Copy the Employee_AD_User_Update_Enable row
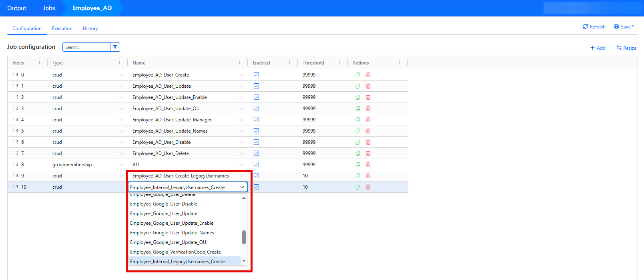This screenshot has width=644, height=280. 358,97
